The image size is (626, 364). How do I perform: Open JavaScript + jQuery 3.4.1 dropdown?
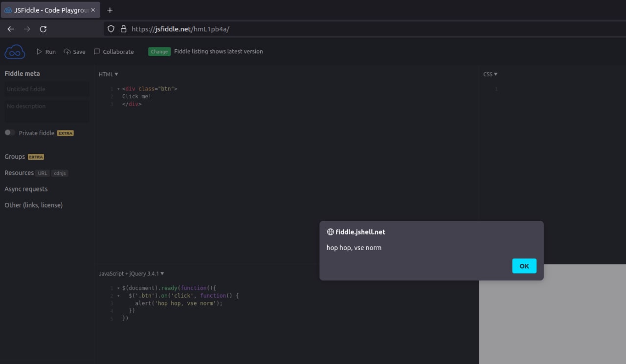click(132, 274)
